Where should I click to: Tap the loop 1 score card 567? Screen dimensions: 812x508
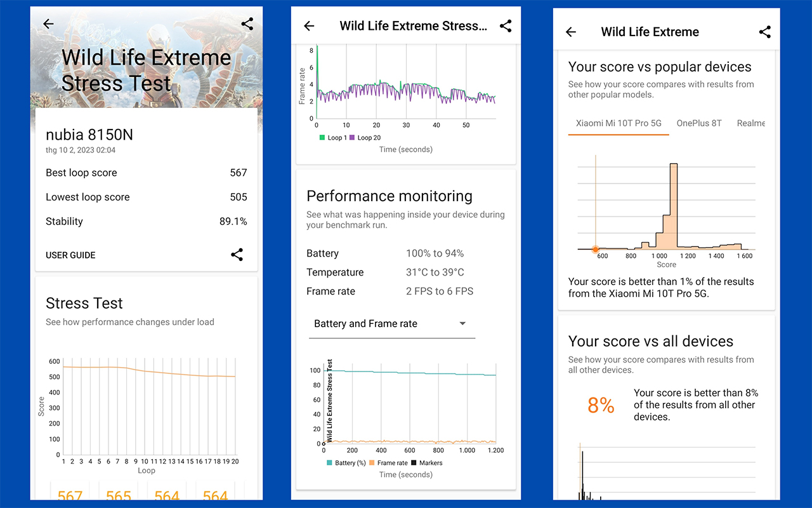click(x=70, y=491)
